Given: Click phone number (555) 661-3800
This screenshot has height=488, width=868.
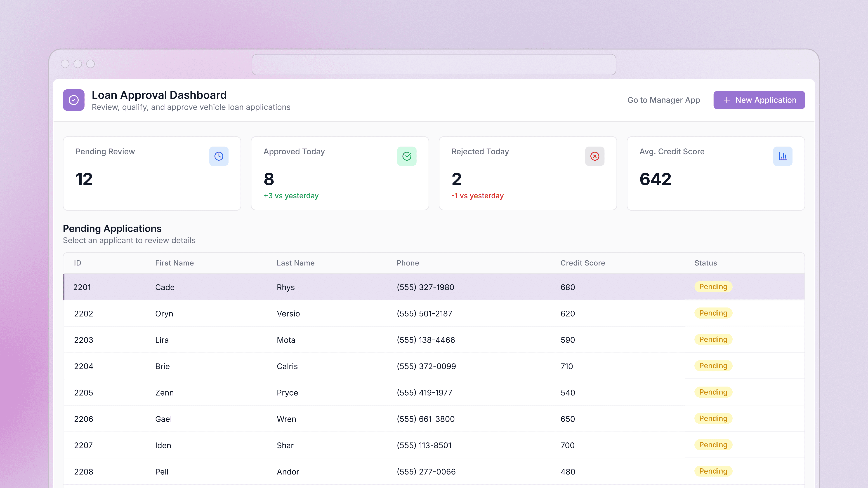Looking at the screenshot, I should point(426,419).
